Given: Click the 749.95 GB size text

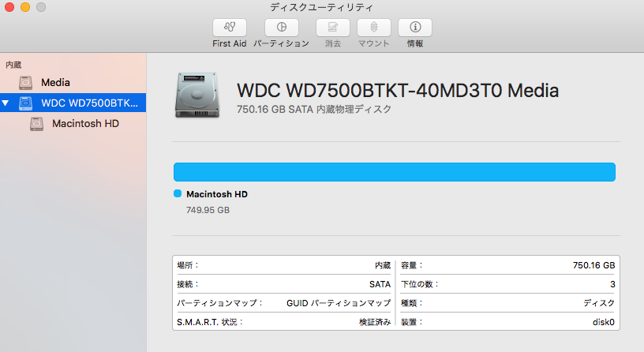Looking at the screenshot, I should (x=208, y=210).
